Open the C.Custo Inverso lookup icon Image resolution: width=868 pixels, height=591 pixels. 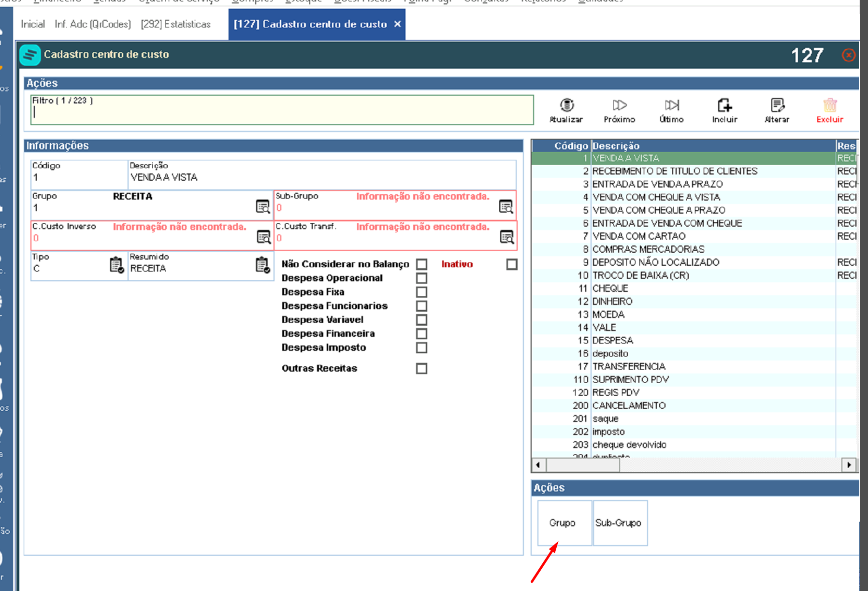point(264,237)
